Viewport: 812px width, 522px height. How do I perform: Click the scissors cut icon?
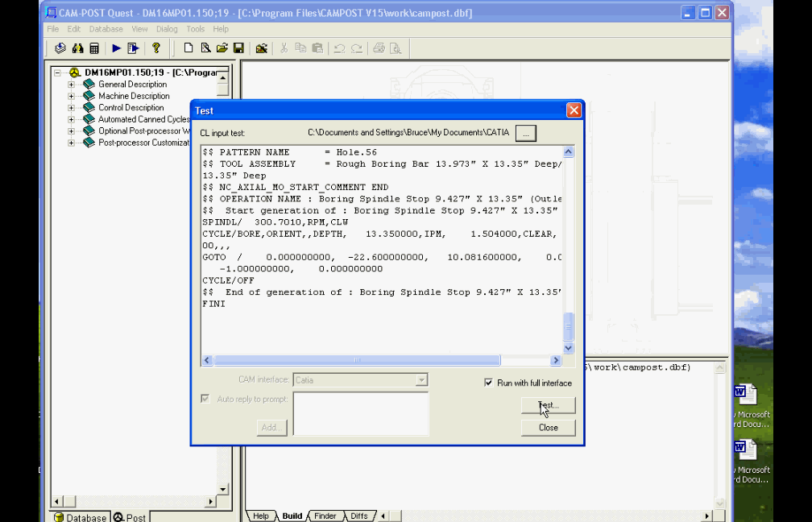284,48
